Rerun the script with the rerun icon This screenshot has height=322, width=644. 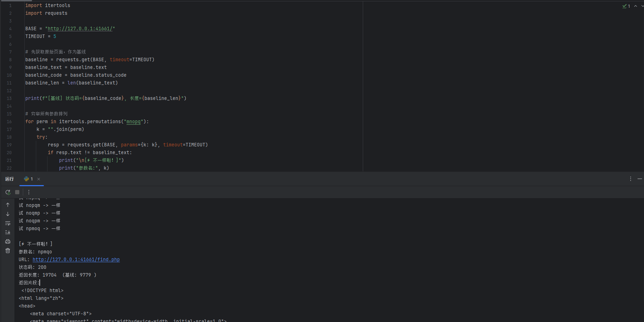8,192
